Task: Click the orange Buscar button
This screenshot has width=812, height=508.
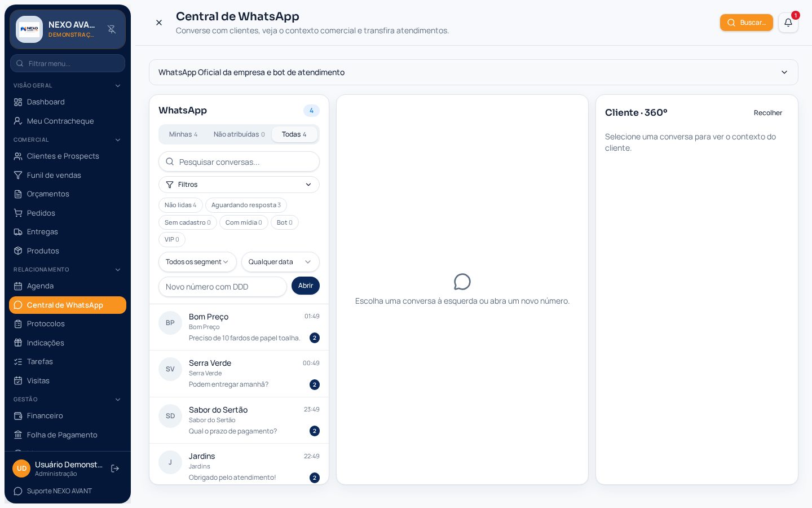Action: (747, 23)
